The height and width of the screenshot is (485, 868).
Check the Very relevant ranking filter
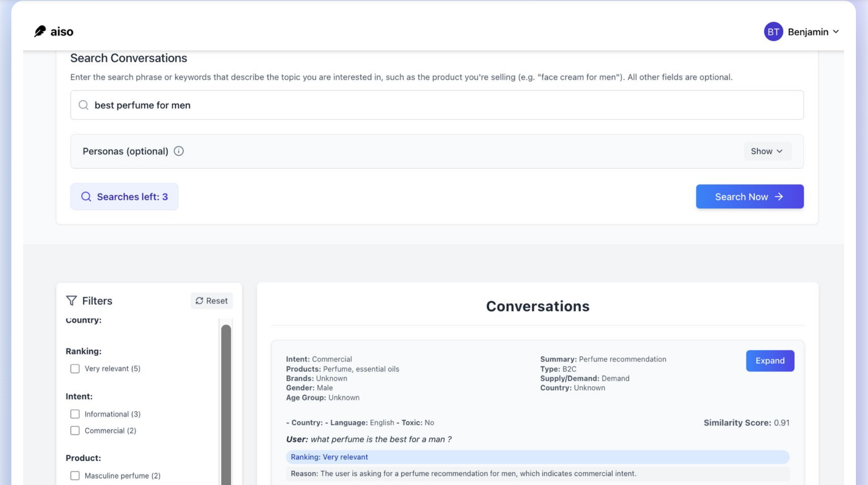pyautogui.click(x=75, y=369)
